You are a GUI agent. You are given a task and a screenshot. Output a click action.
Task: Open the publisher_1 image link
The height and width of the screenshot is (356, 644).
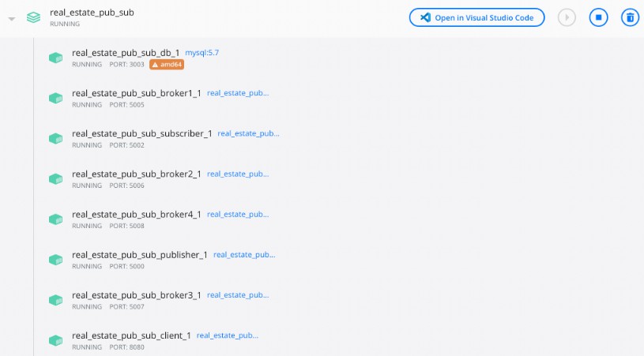pos(244,255)
